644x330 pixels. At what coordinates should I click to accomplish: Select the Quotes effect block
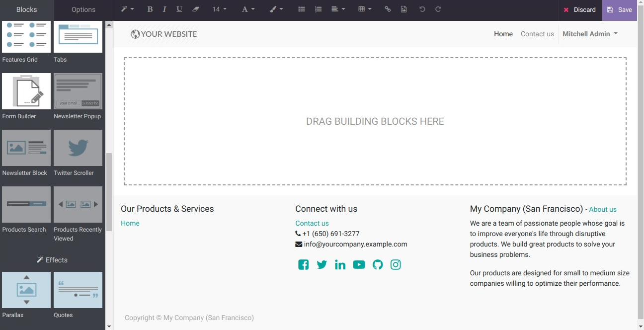(78, 290)
